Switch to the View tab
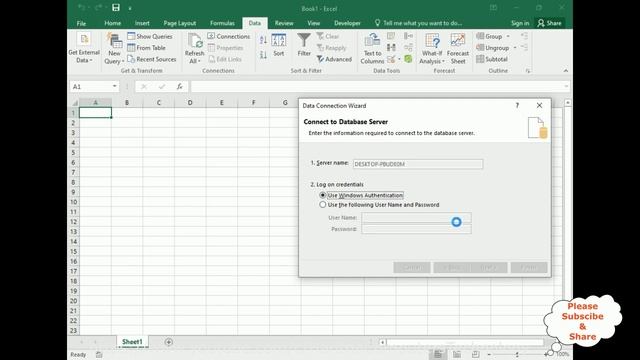The height and width of the screenshot is (360, 640). 313,23
